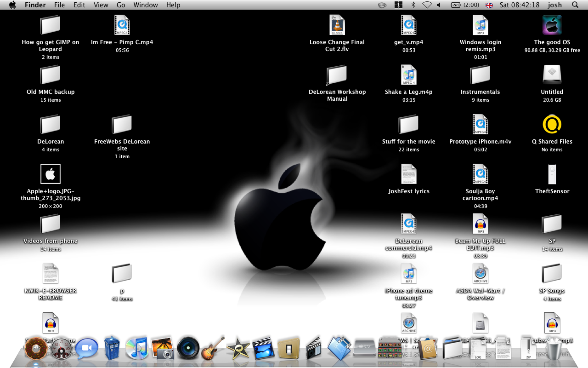588x368 pixels.
Task: Select the Q Shared Files icon
Action: pyautogui.click(x=552, y=124)
